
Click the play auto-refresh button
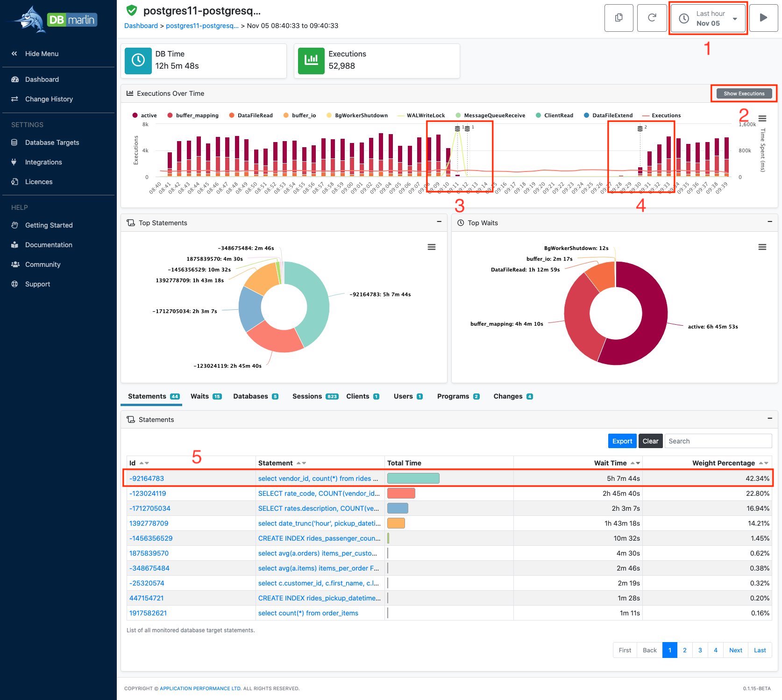[763, 18]
